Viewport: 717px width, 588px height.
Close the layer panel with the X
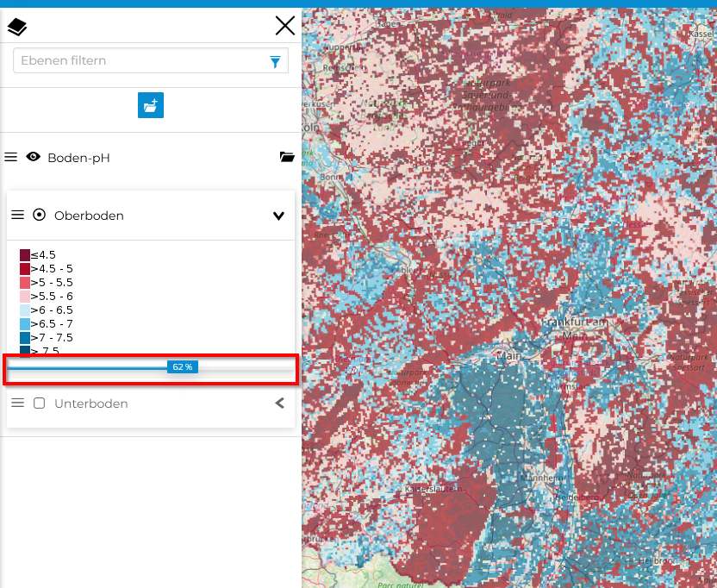pos(284,26)
